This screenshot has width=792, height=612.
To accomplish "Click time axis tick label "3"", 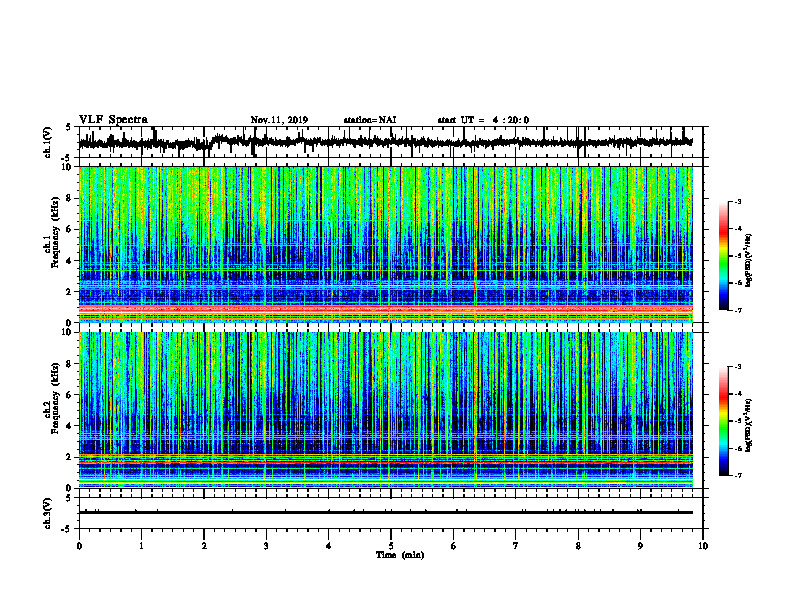I will 266,546.
